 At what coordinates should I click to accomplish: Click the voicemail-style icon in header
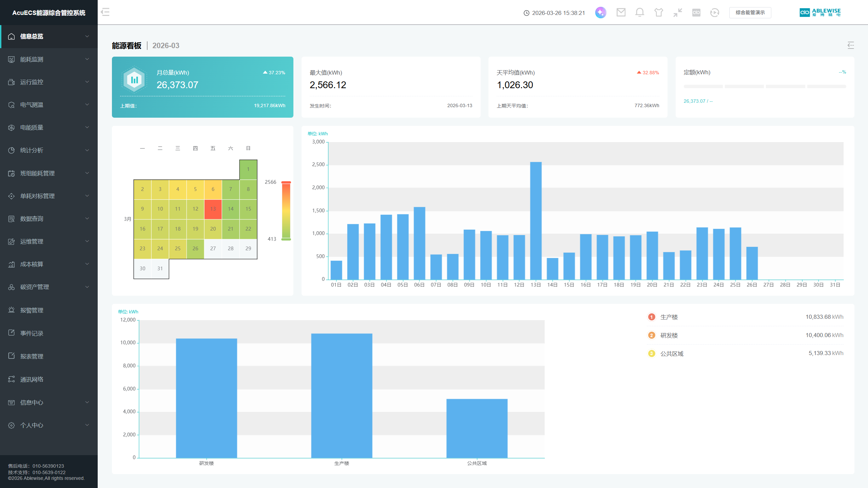[x=696, y=13]
